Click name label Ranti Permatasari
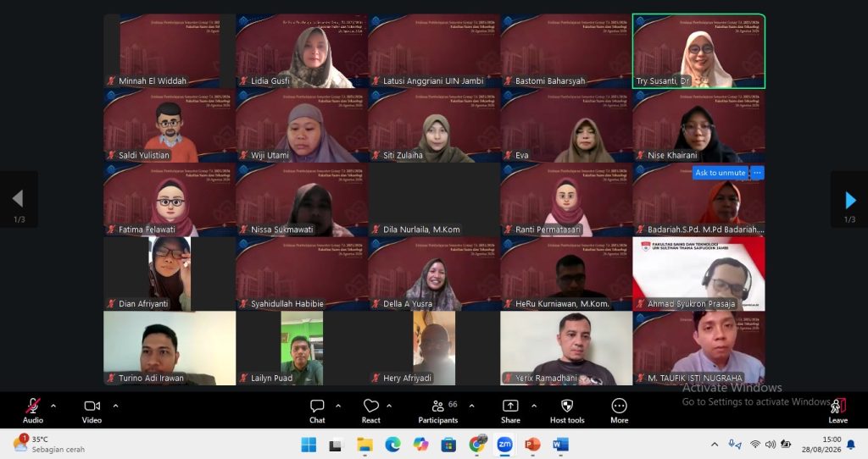Screen dimensions: 868x459 (x=548, y=229)
